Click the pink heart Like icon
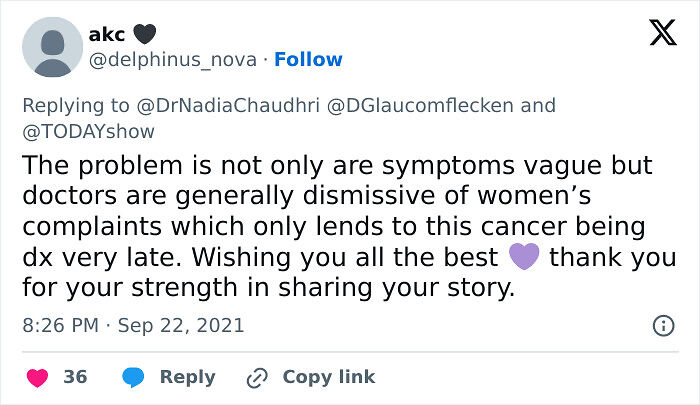 (x=37, y=377)
